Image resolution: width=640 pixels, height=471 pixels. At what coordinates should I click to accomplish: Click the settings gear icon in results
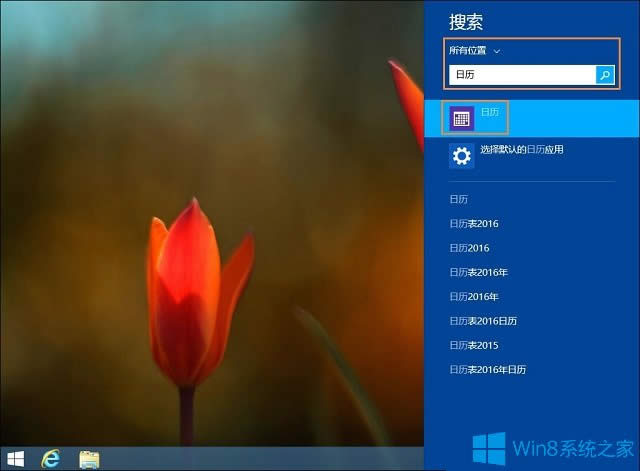click(461, 155)
